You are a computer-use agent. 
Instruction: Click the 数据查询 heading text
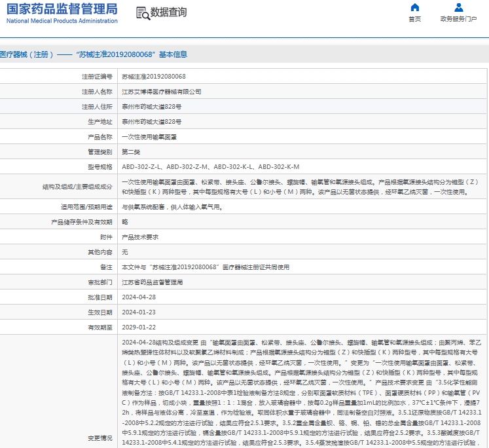[x=168, y=12]
